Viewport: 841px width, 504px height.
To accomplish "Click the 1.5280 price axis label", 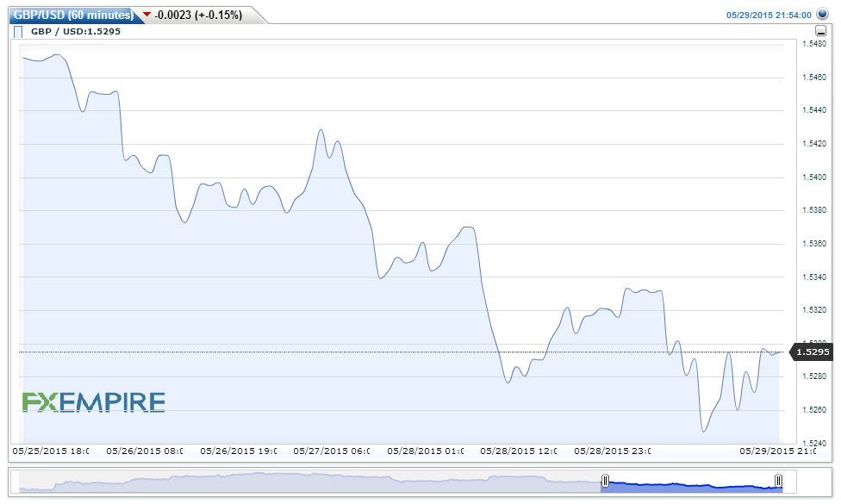I will click(x=814, y=376).
